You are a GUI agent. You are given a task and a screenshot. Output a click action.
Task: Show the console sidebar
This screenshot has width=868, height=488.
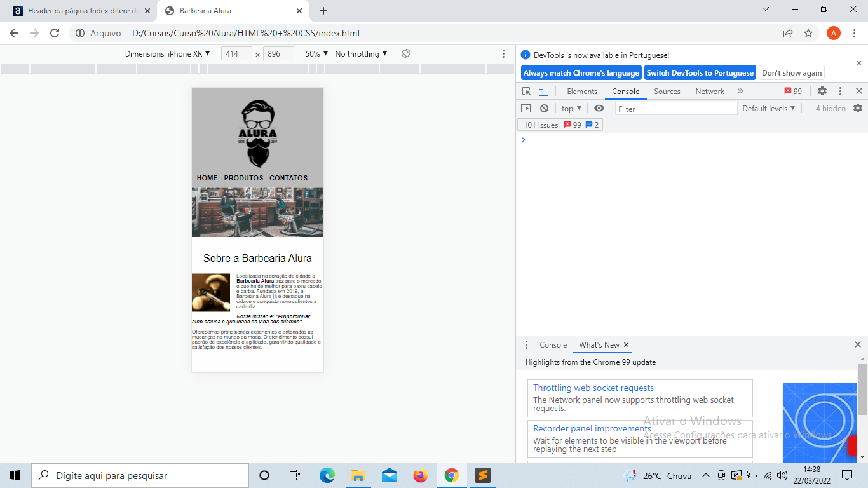tap(526, 109)
